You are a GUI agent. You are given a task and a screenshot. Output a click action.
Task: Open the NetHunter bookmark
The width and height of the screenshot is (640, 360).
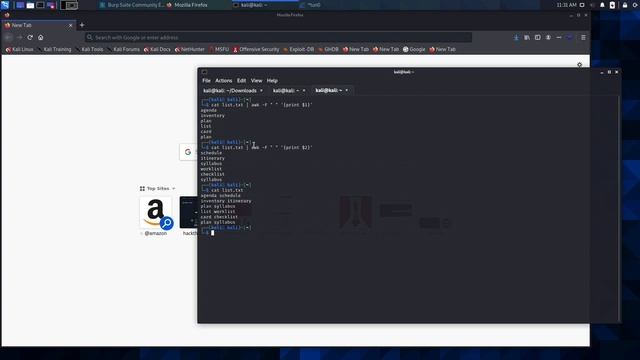pos(190,49)
